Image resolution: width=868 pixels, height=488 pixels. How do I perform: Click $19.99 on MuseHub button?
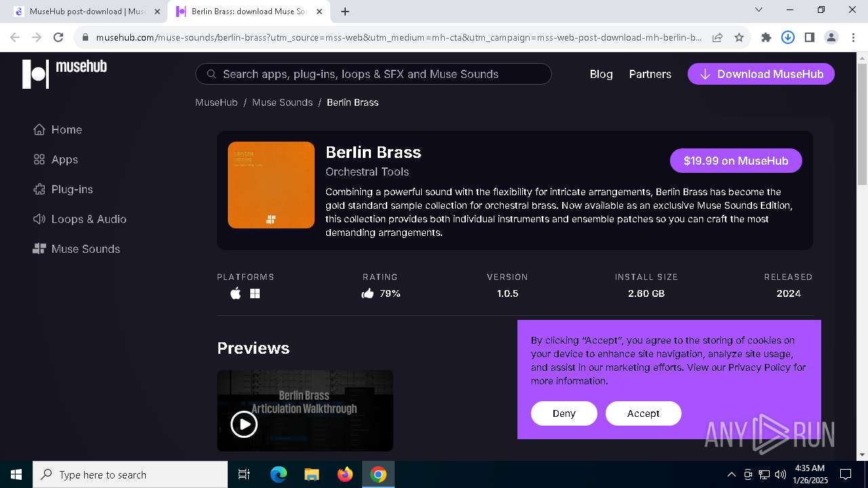(x=736, y=161)
